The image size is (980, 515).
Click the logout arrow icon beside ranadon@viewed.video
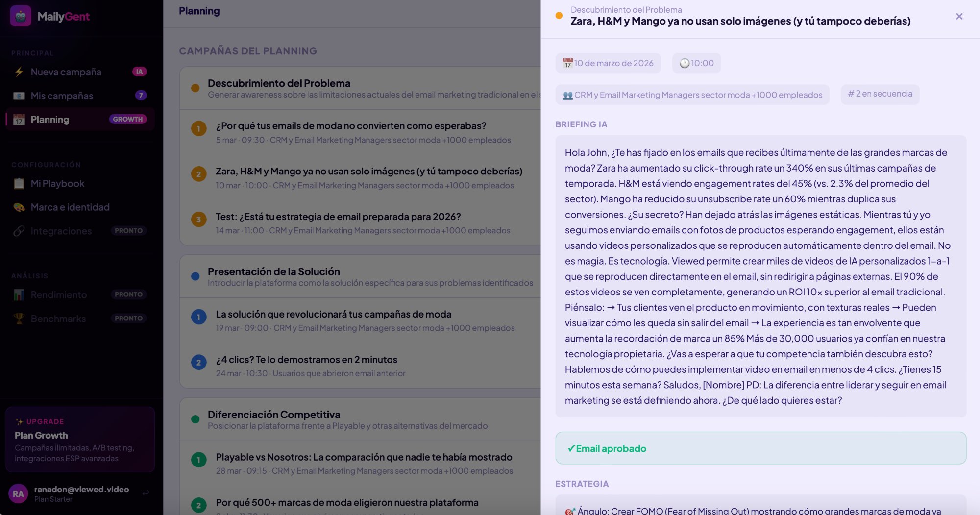point(146,493)
